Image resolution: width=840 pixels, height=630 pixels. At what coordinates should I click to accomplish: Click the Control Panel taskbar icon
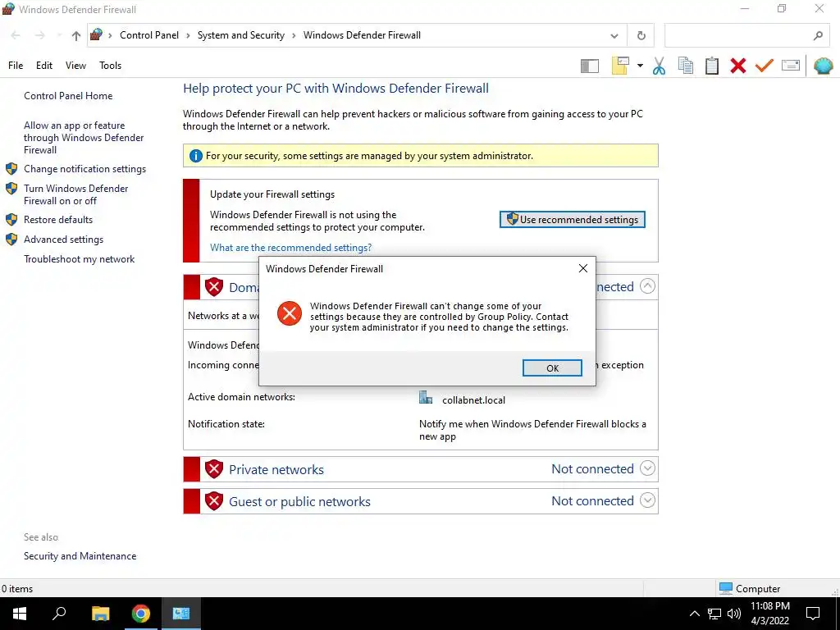click(x=181, y=614)
